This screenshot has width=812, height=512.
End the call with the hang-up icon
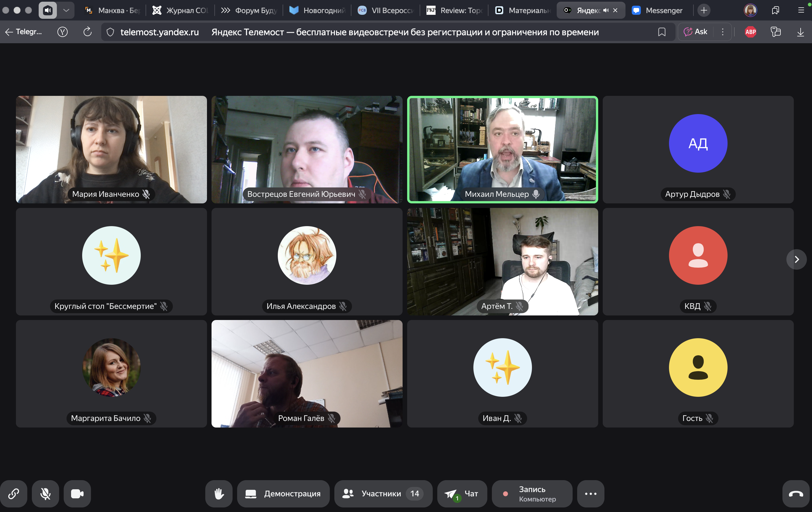pyautogui.click(x=796, y=494)
